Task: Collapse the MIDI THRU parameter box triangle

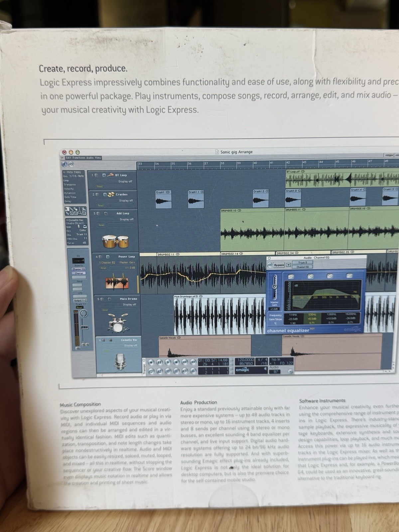Action: coord(65,172)
